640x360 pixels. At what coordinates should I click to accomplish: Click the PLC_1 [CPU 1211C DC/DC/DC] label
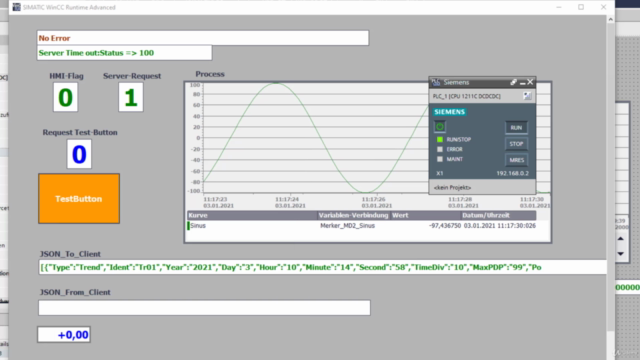pyautogui.click(x=467, y=96)
